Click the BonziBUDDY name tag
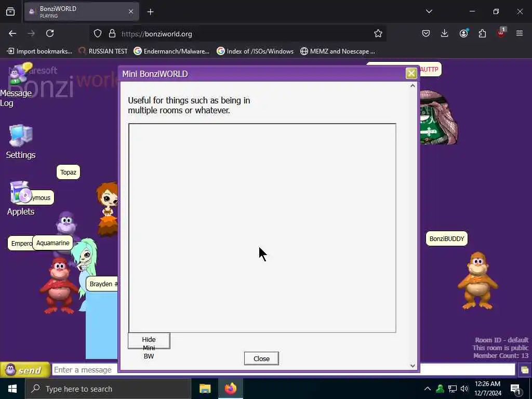The height and width of the screenshot is (399, 532). click(446, 239)
